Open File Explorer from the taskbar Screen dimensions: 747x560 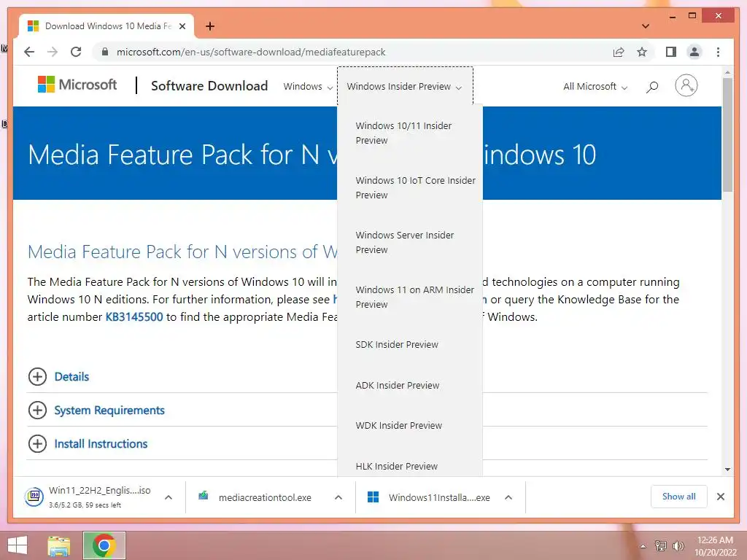[x=58, y=545]
